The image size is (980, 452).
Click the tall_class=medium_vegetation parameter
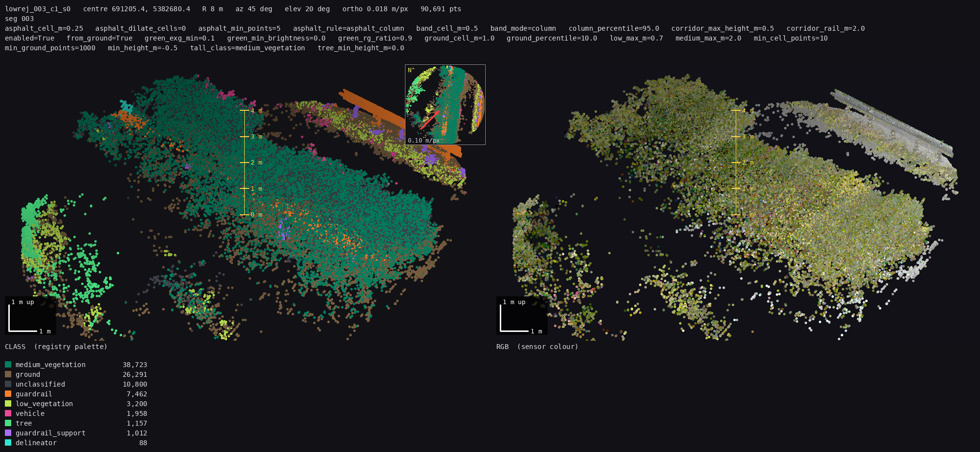tap(247, 48)
